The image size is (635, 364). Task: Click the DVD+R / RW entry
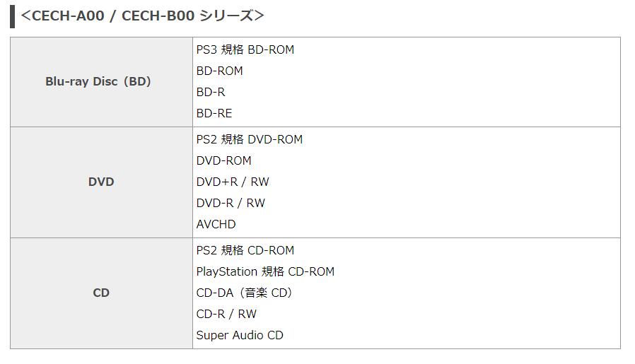[233, 182]
